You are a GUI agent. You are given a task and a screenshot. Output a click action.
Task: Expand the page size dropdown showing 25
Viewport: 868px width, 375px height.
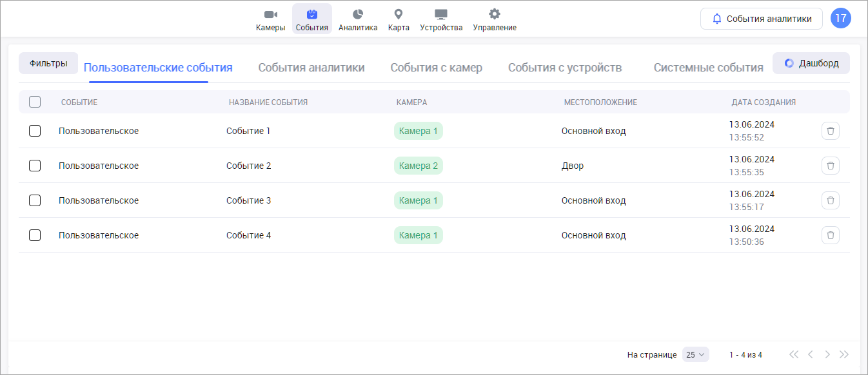click(x=695, y=354)
